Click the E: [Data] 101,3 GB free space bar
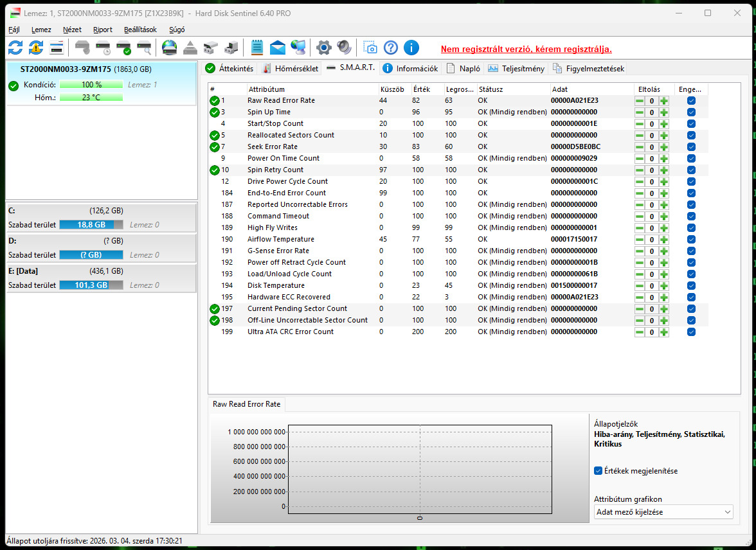This screenshot has width=756, height=550. (x=91, y=285)
